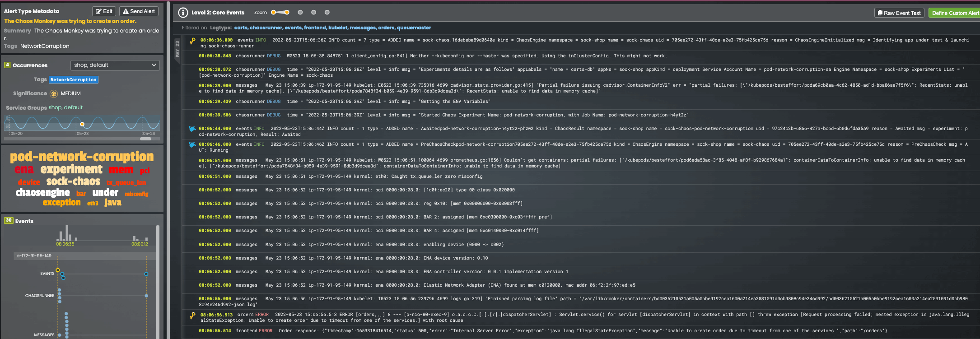The image size is (980, 339).
Task: Open Raw Event Text view
Action: tap(899, 13)
